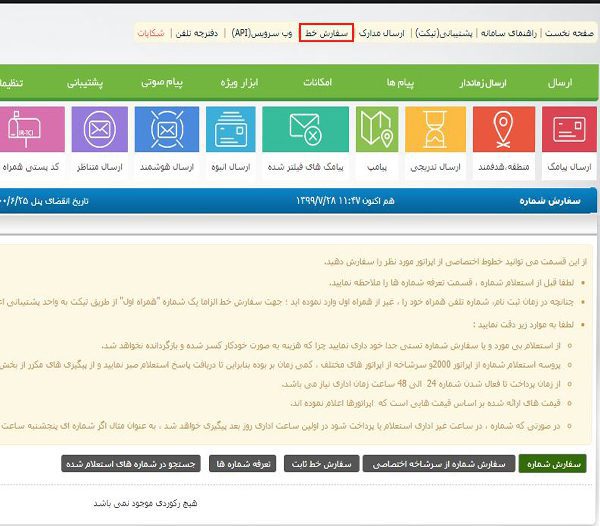Click سفارش شماره از سرشاخه اختصاصی button
Screen dimensions: 600x526
(x=439, y=464)
